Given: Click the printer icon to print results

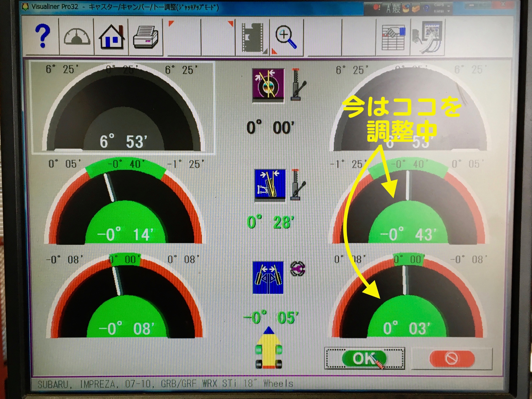Looking at the screenshot, I should pos(146,37).
